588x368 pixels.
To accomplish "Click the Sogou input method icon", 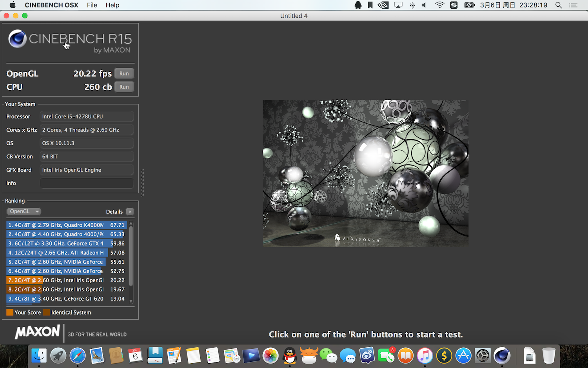I will 454,5.
